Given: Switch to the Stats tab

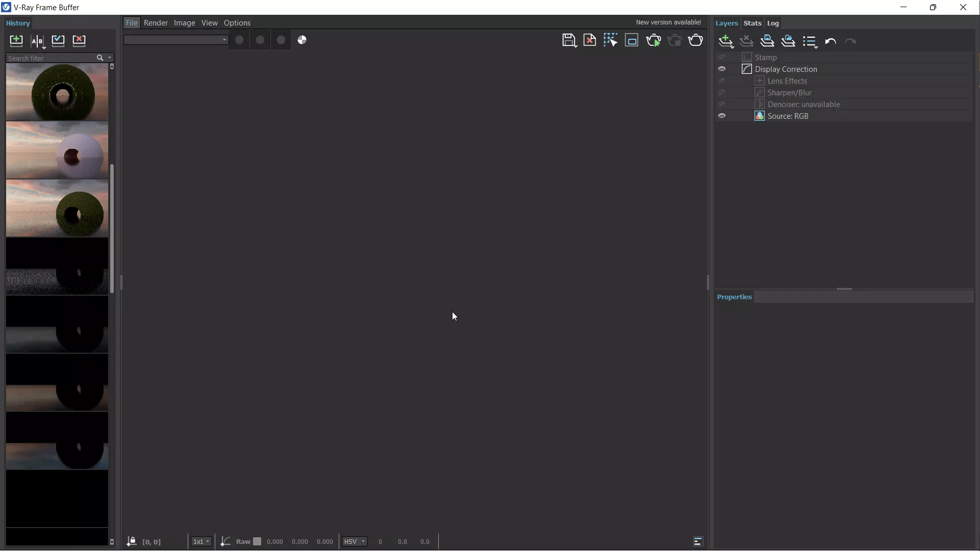Looking at the screenshot, I should click(753, 23).
